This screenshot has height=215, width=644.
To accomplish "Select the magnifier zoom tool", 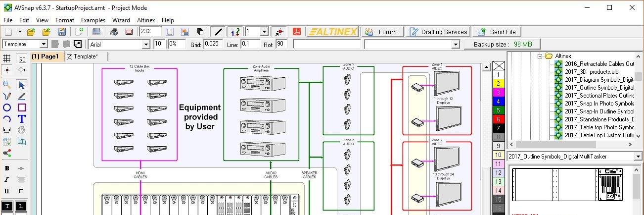I will (x=7, y=85).
